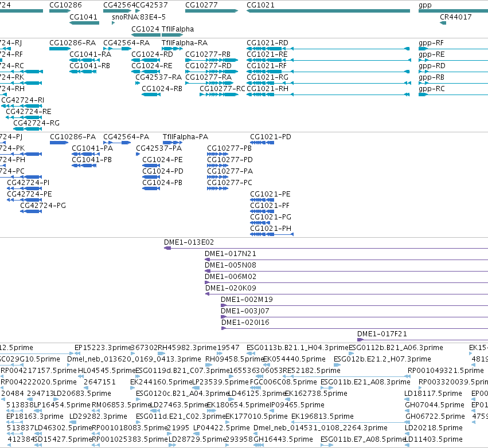Screen dimensions: 488x448
Task: Open transcript CG1024-RB
Action: 162,89
